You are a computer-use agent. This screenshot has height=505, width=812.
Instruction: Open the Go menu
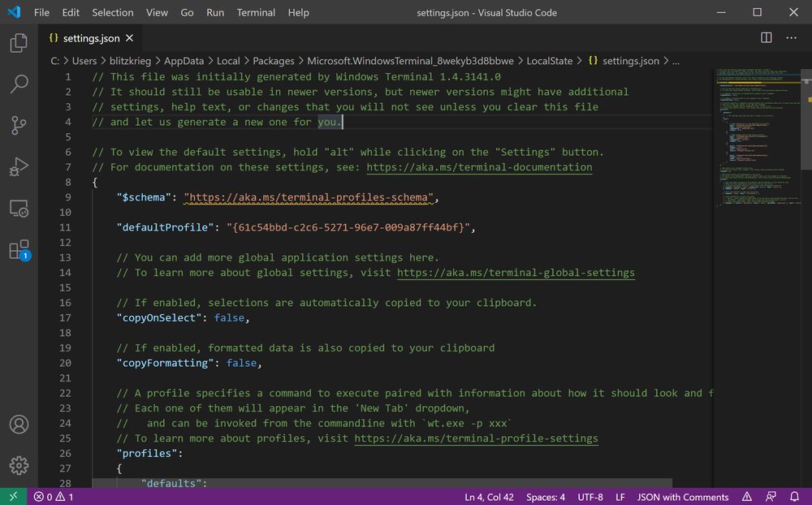click(187, 12)
